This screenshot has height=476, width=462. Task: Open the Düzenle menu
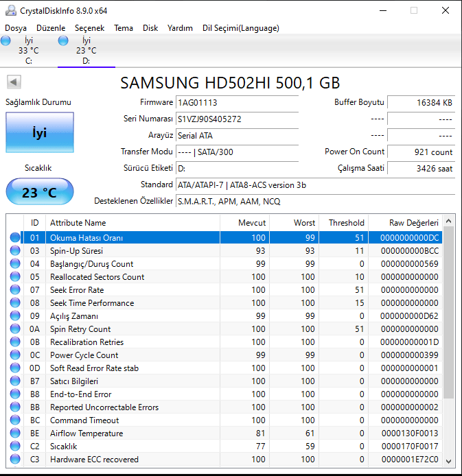[x=51, y=28]
